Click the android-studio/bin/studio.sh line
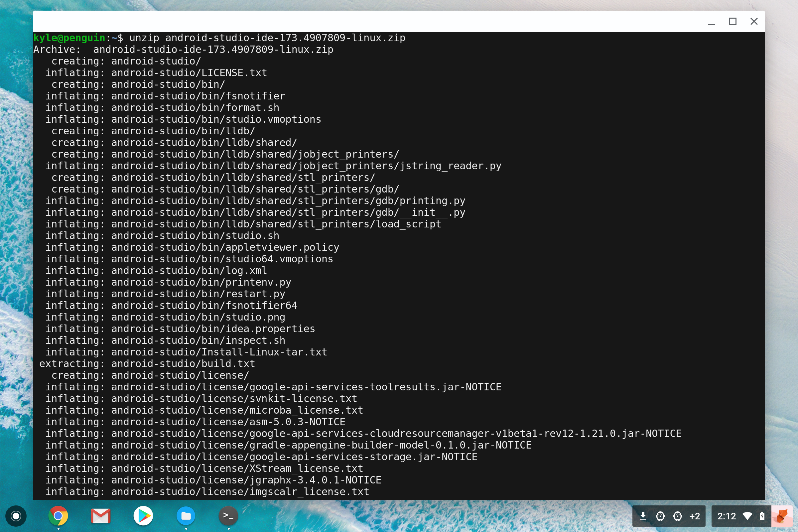 click(x=163, y=235)
